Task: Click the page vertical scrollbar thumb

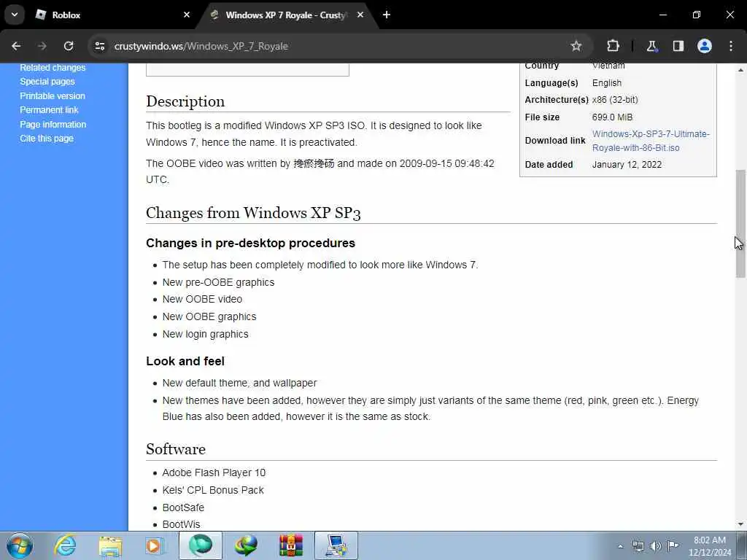Action: tap(740, 223)
